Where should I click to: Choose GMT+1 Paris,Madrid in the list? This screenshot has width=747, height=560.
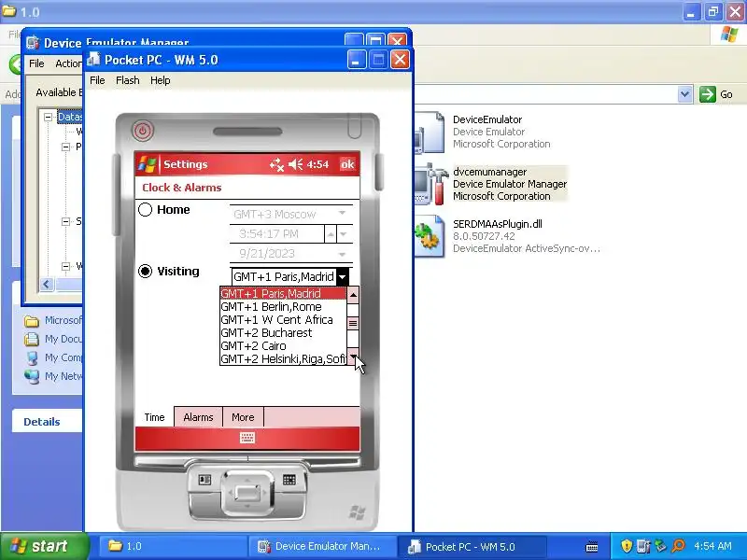tap(283, 294)
